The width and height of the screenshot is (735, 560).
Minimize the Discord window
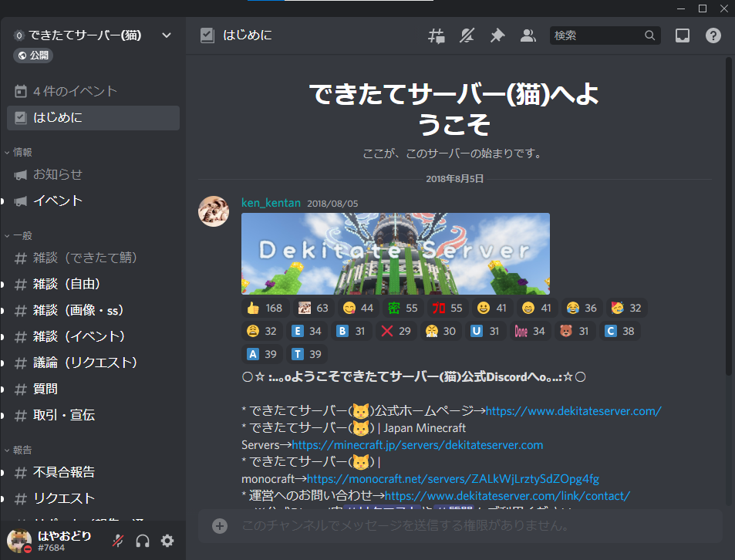point(681,8)
